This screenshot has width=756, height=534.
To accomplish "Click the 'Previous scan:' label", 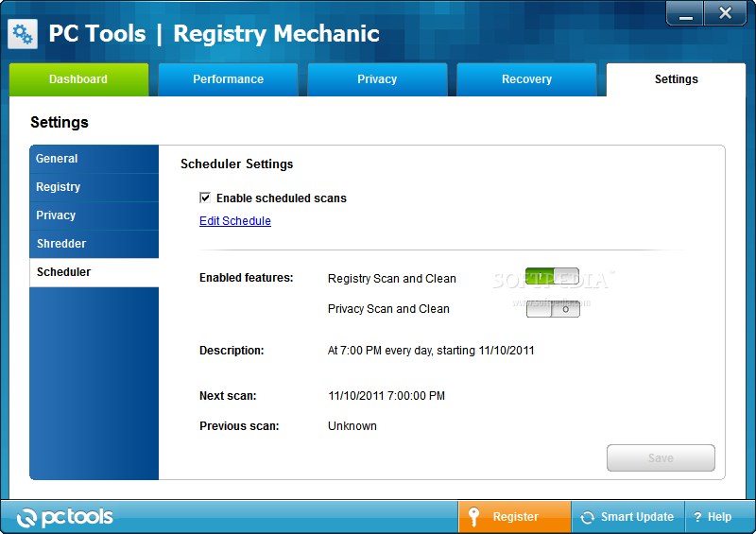I will (x=239, y=426).
